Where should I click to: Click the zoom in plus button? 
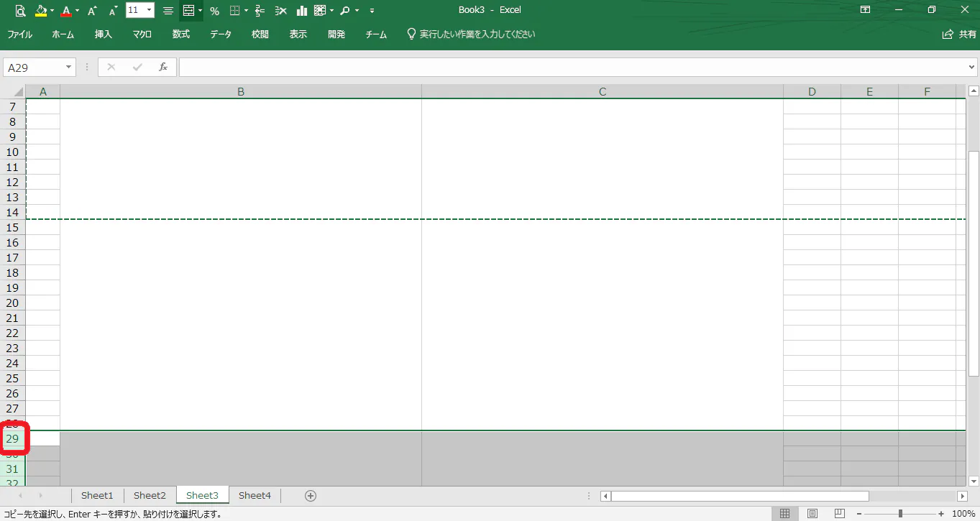[x=941, y=514]
